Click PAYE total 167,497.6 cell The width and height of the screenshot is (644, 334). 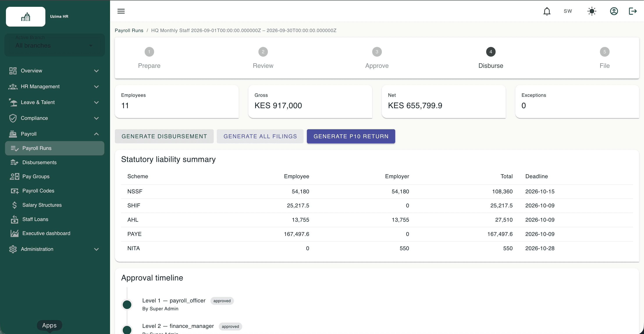point(500,234)
